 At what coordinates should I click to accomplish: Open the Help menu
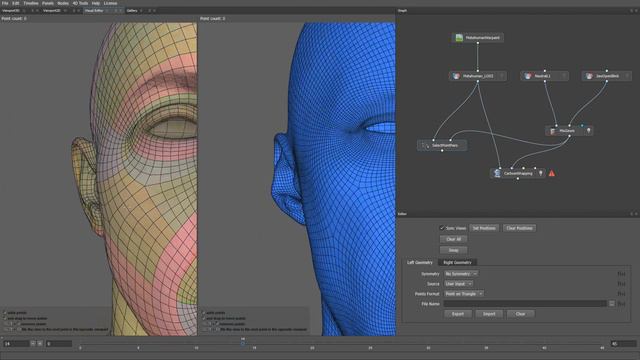[x=96, y=3]
